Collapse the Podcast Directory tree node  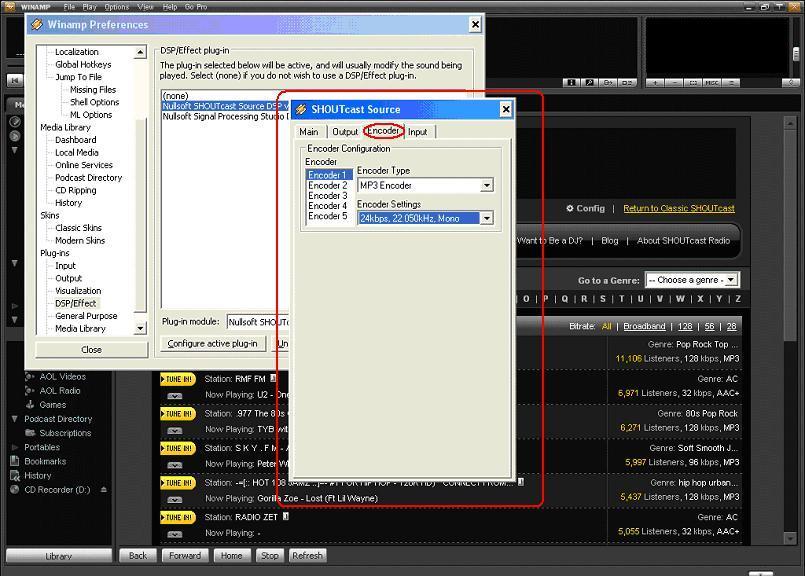tap(14, 419)
